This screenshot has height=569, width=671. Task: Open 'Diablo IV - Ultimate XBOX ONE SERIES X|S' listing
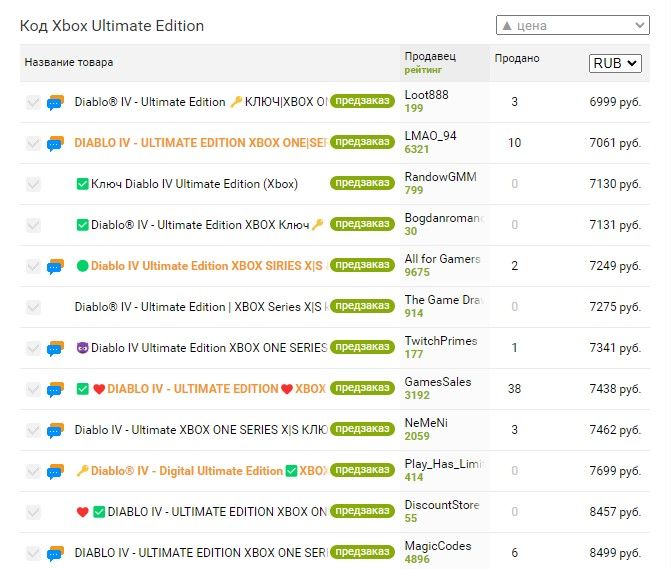click(x=200, y=430)
